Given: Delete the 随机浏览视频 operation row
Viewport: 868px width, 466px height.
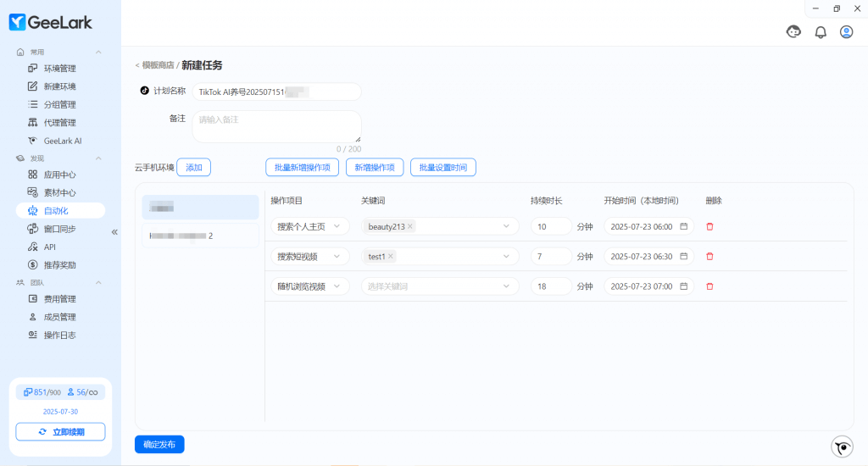Looking at the screenshot, I should (709, 286).
